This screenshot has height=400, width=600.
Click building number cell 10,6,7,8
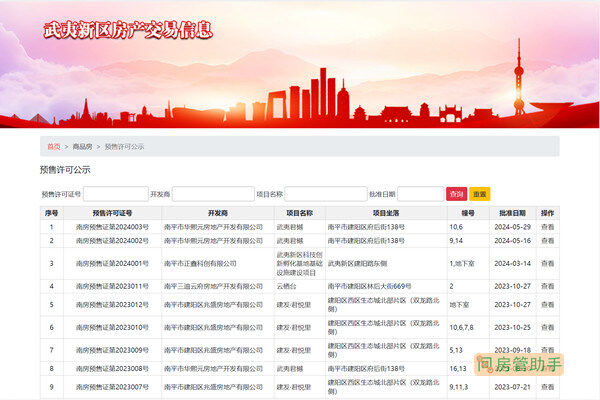[461, 327]
